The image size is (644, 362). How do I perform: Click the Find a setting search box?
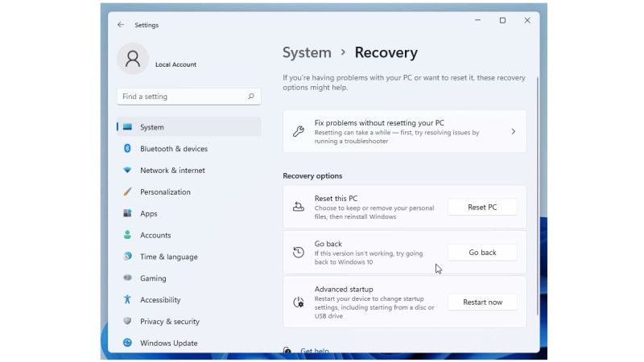click(x=189, y=97)
